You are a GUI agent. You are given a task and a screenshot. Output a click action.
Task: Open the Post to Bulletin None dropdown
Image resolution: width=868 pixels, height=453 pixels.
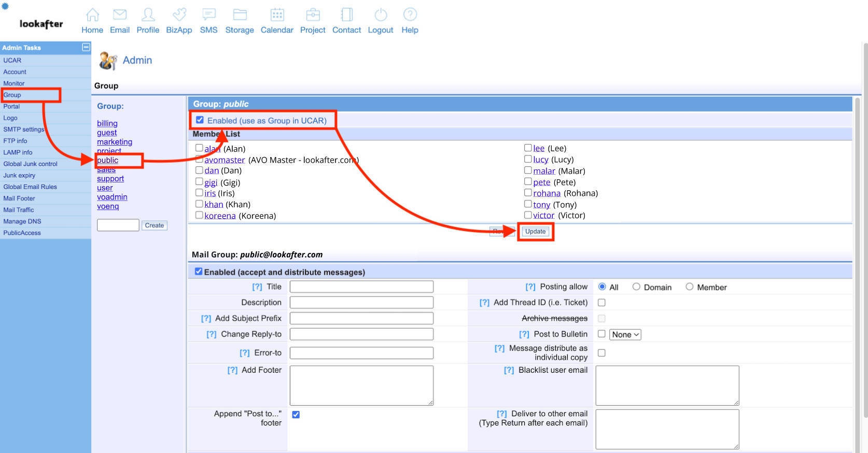pos(625,335)
